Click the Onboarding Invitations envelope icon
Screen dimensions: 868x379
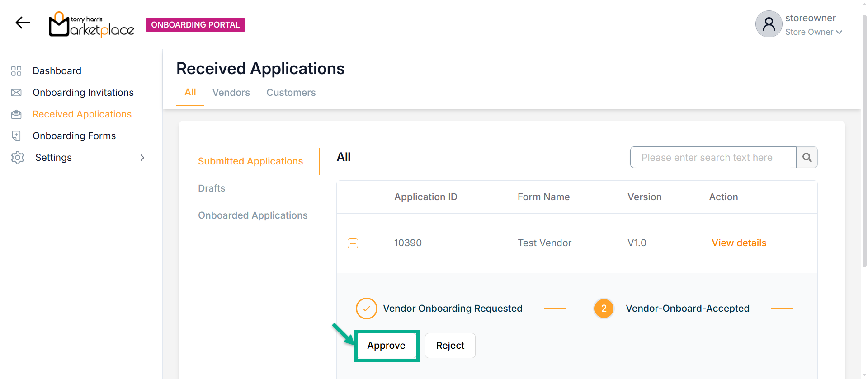pyautogui.click(x=16, y=93)
